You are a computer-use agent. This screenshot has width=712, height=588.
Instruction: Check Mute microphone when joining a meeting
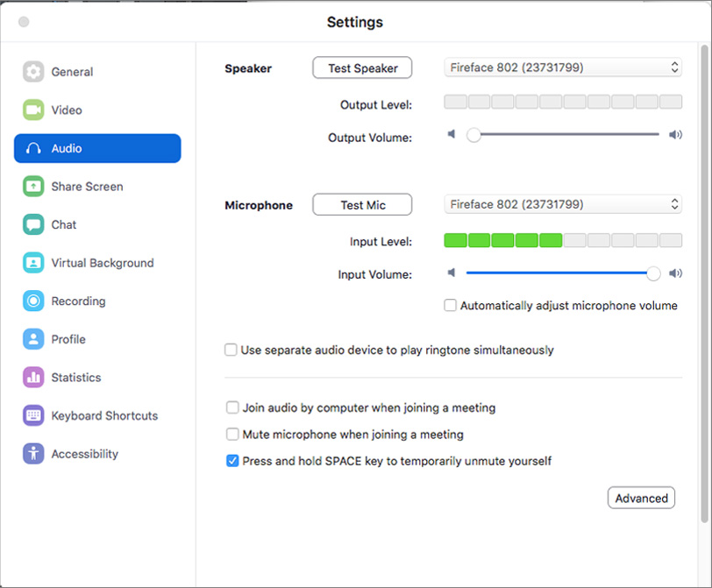232,434
